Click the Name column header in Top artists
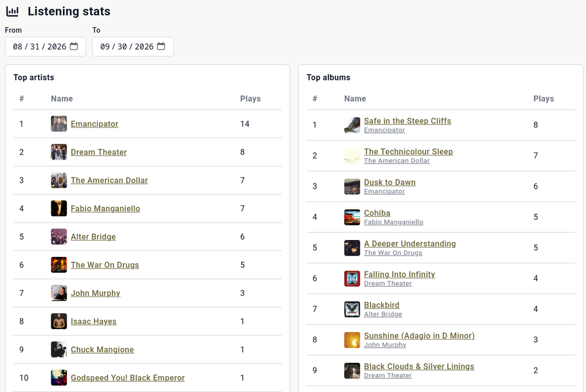586x392 pixels. (62, 98)
